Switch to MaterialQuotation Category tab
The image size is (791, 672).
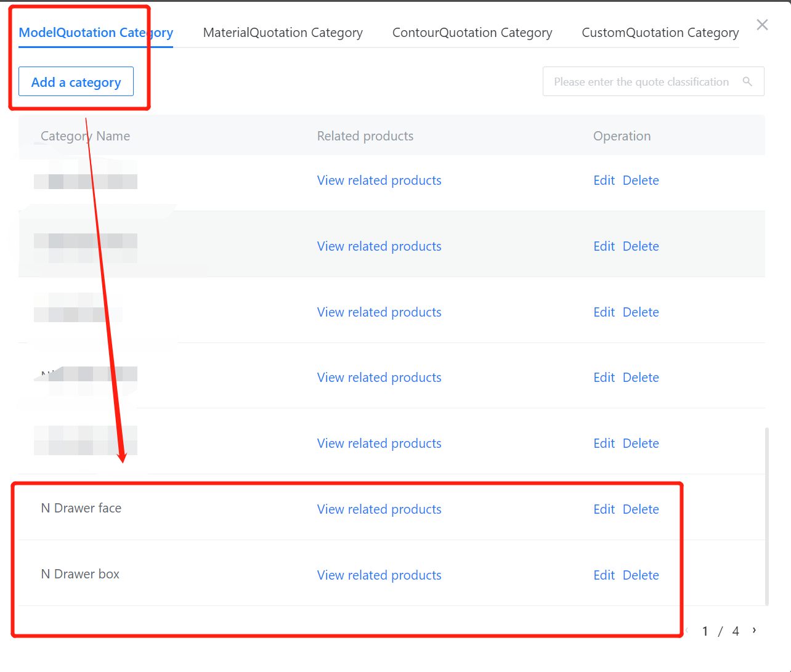point(283,33)
